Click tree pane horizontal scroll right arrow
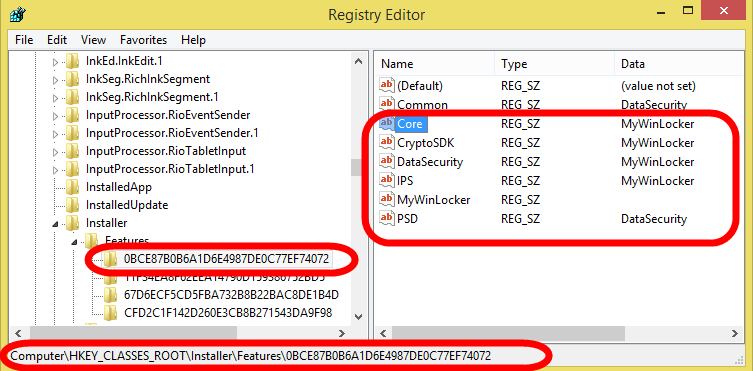The height and width of the screenshot is (371, 753). (x=341, y=333)
